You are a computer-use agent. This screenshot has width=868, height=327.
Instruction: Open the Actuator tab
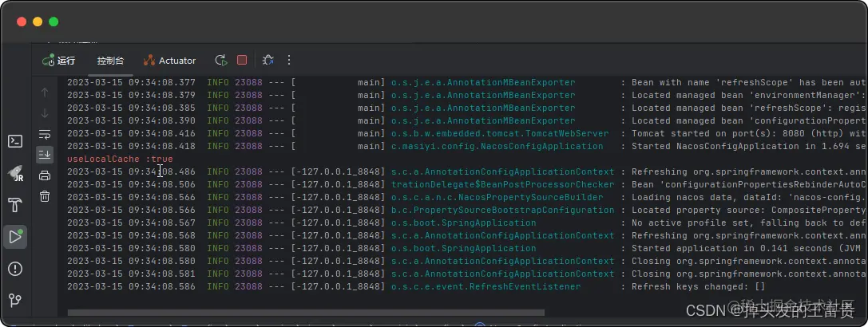pos(169,61)
